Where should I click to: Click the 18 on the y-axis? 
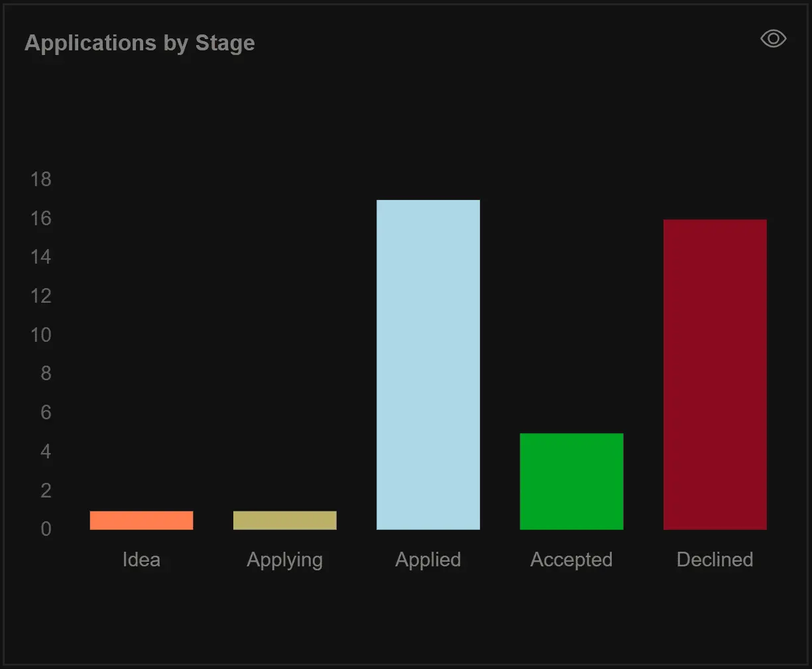tap(41, 180)
